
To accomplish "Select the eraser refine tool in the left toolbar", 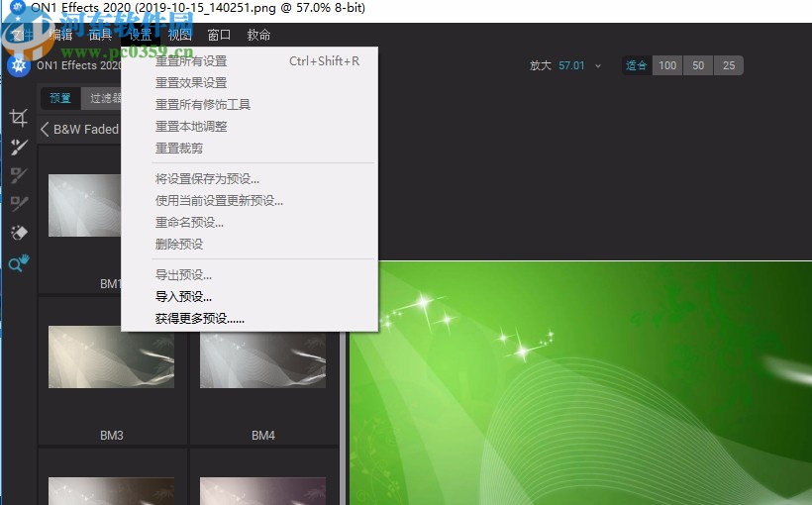I will [19, 233].
